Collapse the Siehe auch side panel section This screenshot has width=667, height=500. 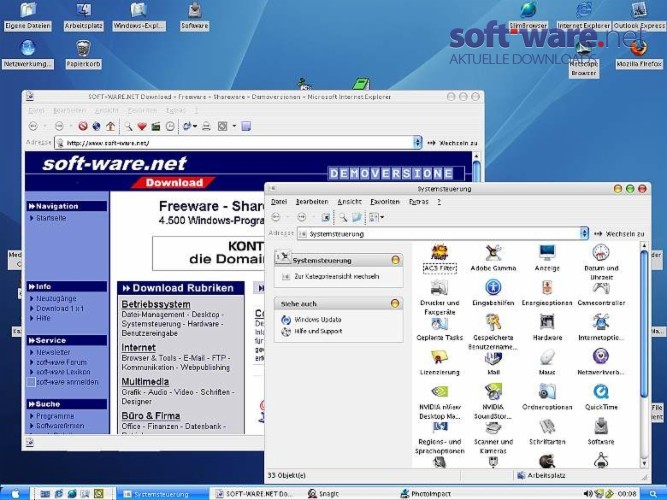395,303
